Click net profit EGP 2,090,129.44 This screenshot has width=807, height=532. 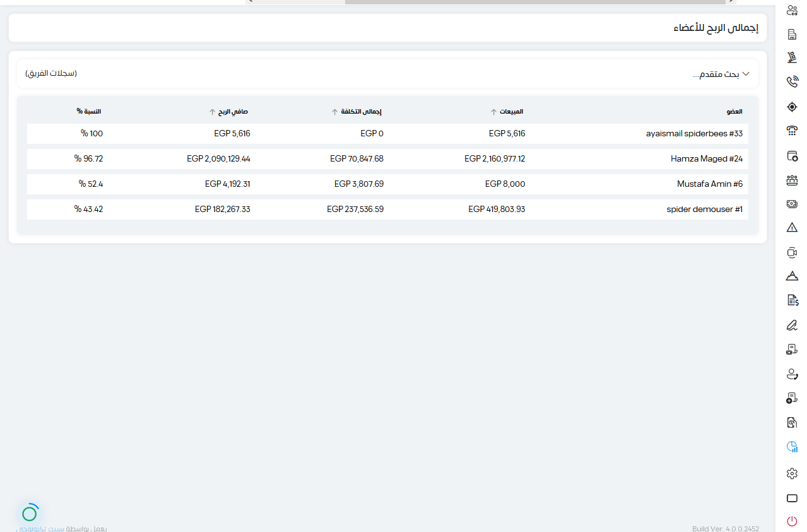218,158
